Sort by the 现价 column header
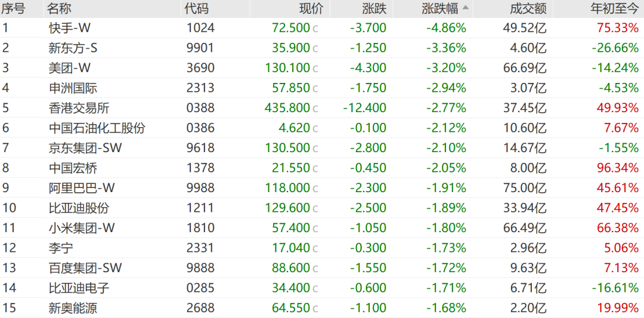Screen dimensions: 644x318 [x=311, y=8]
